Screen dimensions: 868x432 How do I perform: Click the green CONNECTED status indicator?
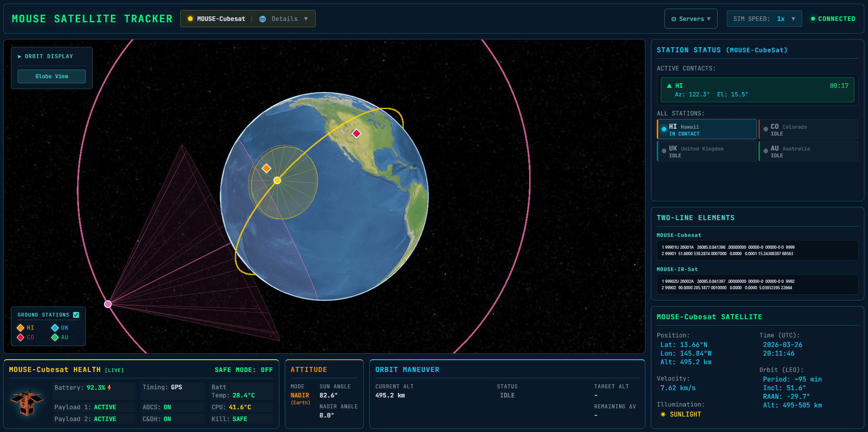click(x=833, y=19)
